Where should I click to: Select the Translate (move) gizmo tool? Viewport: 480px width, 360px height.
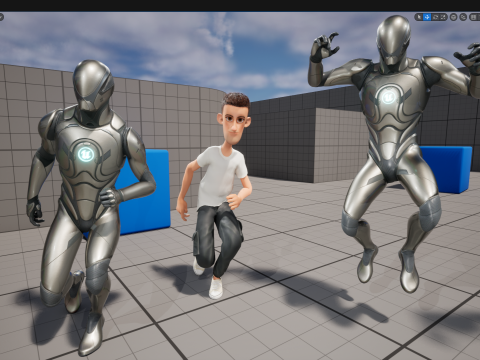pyautogui.click(x=427, y=17)
